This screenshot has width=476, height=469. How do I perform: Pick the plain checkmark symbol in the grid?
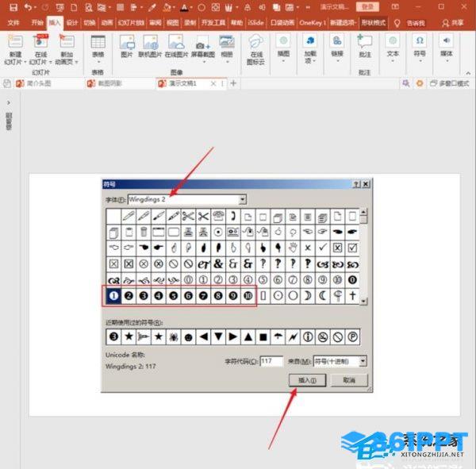pos(322,248)
